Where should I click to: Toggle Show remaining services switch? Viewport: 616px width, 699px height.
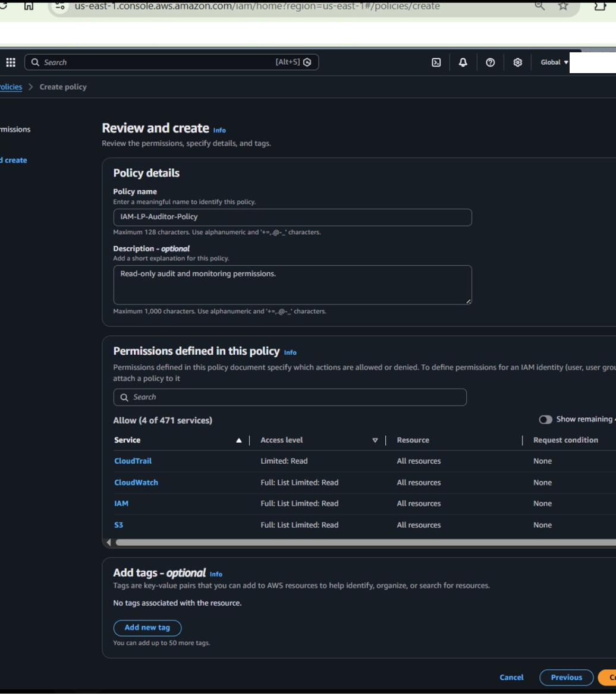545,420
